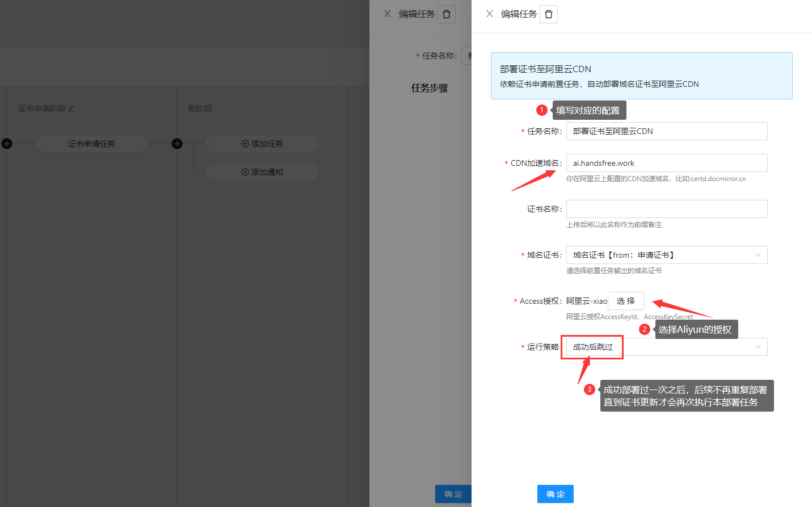Click the plus circle after 证书申请任务
812x507 pixels.
pyautogui.click(x=177, y=144)
